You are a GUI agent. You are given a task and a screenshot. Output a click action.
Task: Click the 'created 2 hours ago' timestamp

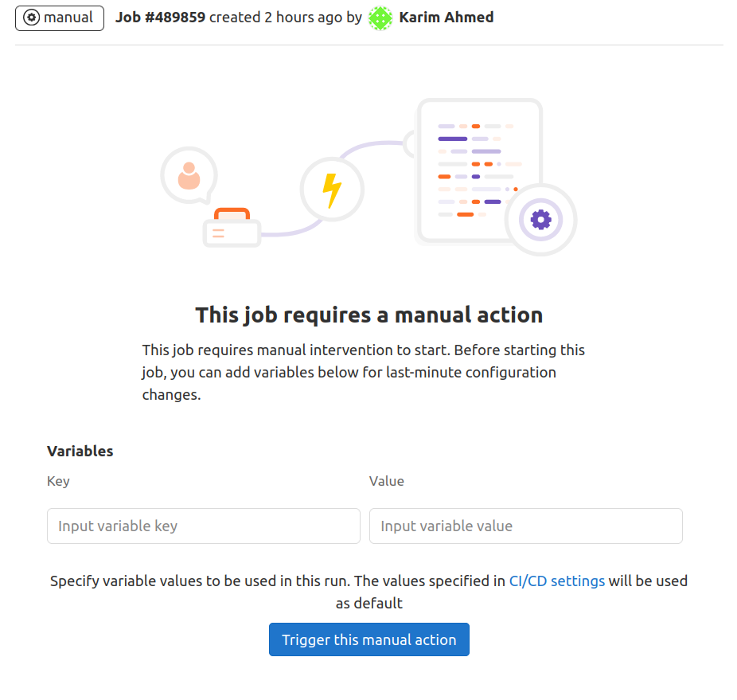[276, 18]
